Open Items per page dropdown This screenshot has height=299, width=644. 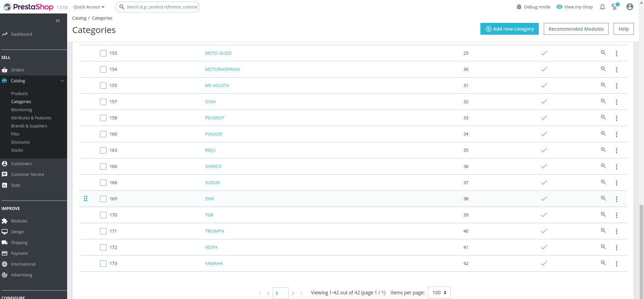click(x=439, y=293)
